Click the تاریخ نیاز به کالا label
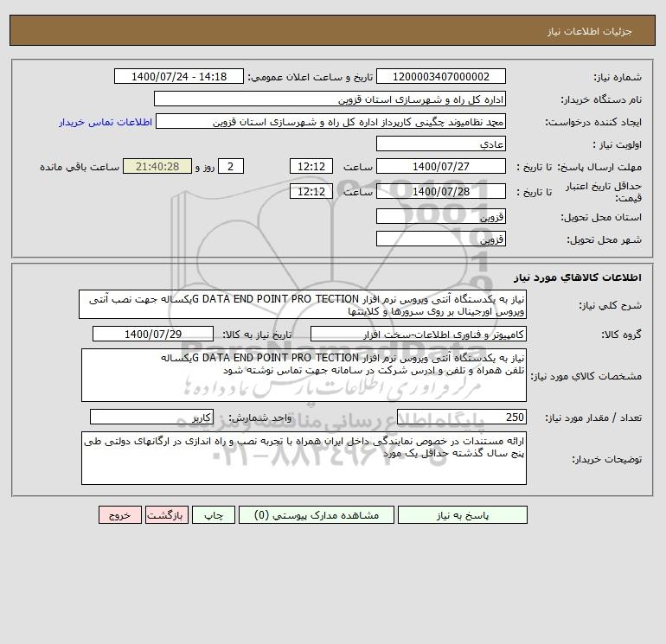This screenshot has height=644, width=666. point(257,335)
